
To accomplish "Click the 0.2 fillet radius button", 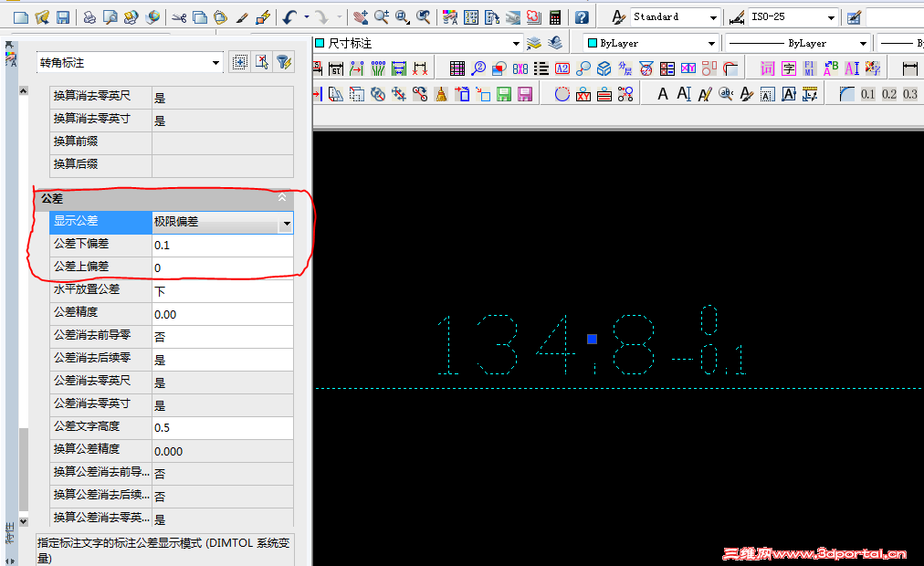I will pos(889,94).
